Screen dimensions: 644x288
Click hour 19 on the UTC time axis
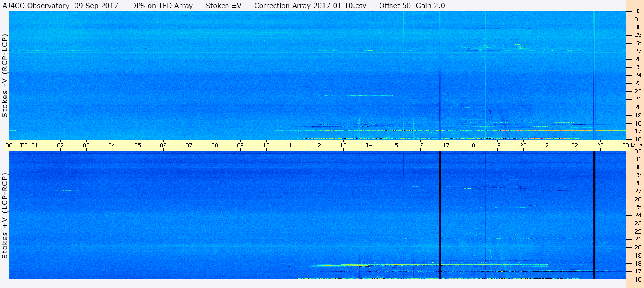pos(497,145)
